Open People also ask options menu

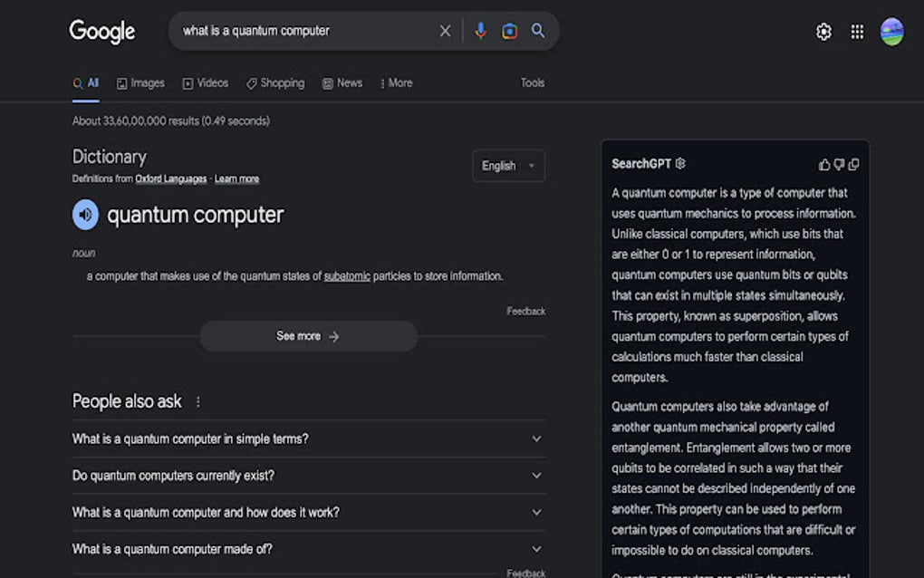tap(197, 401)
